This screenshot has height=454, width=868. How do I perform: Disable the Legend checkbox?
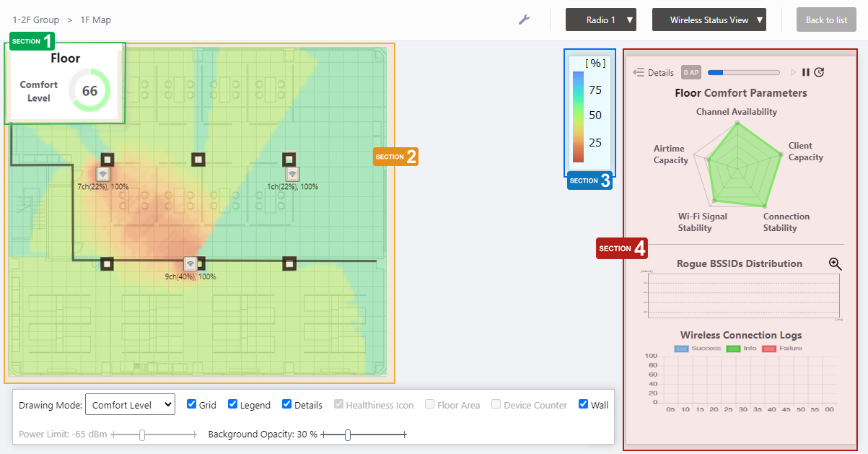[233, 404]
